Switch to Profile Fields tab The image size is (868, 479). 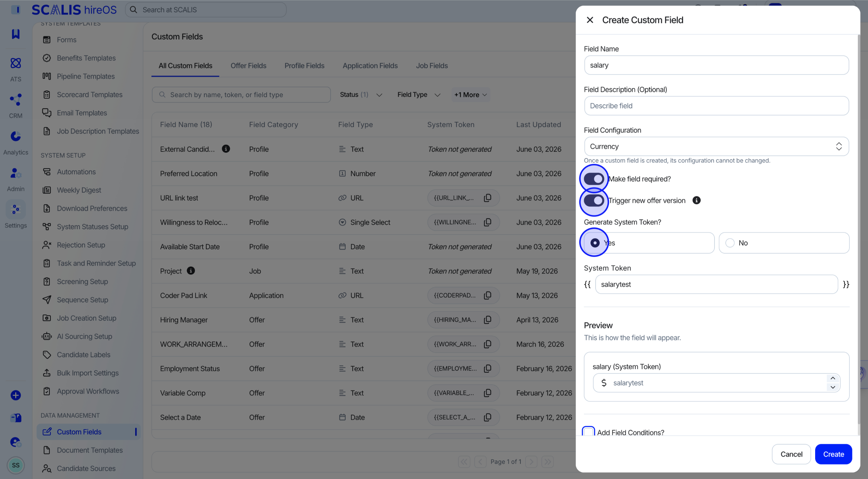click(x=304, y=66)
